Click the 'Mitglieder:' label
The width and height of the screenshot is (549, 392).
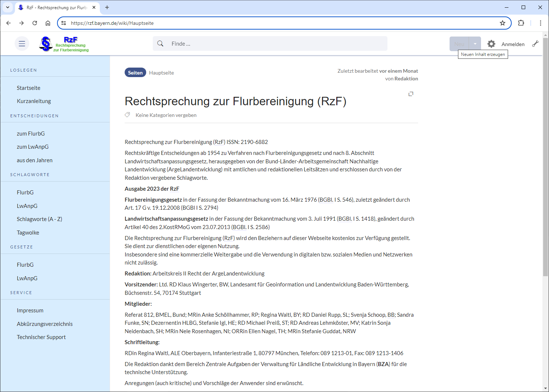coord(138,304)
